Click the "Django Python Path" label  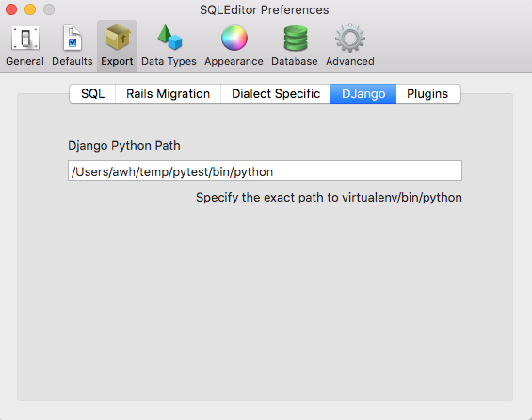pyautogui.click(x=124, y=146)
